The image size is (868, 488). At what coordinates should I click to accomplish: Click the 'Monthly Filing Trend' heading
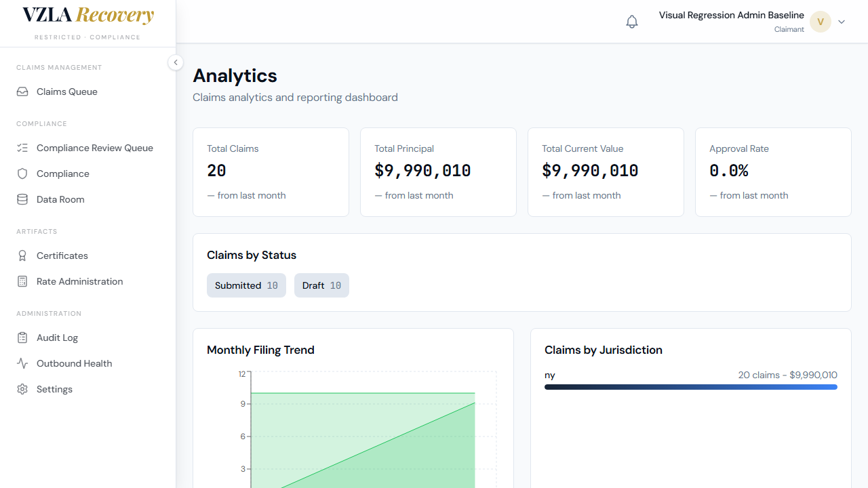coord(260,350)
